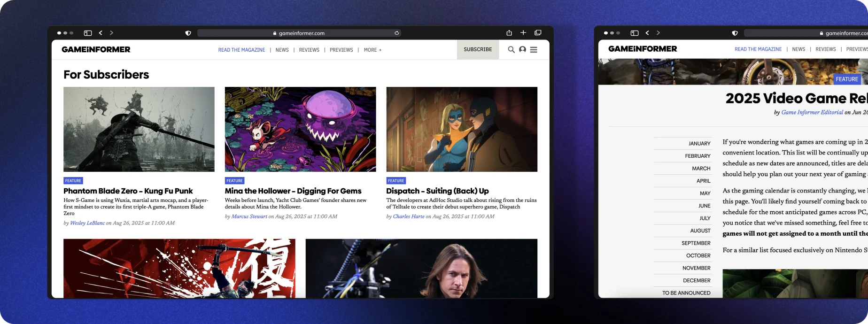
Task: Open a new tab with plus icon
Action: click(x=523, y=33)
